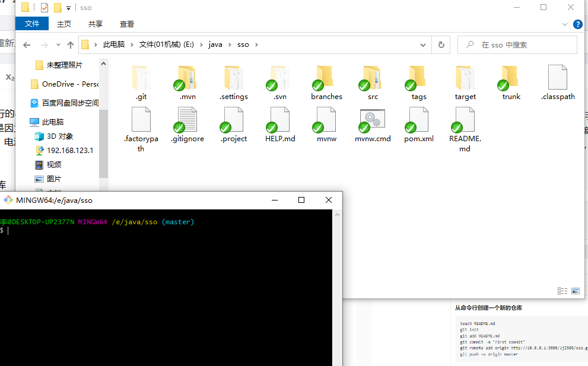Open the .svn folder

[x=280, y=83]
